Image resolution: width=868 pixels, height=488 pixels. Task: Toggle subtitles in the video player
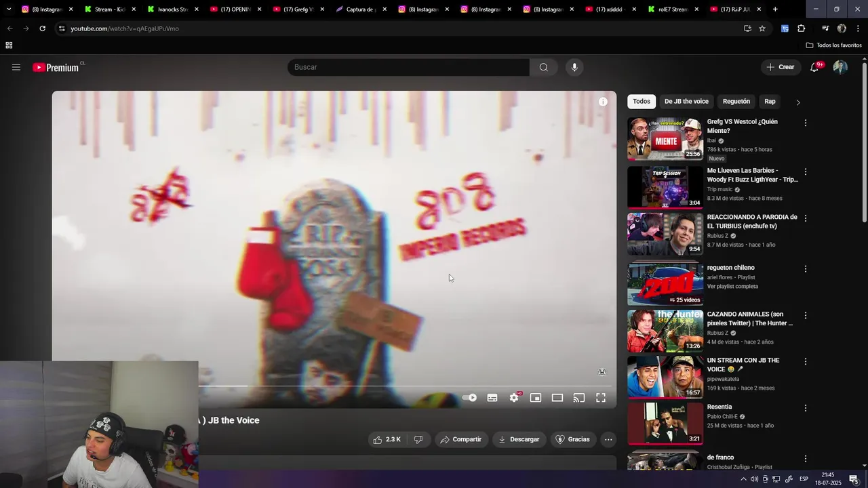click(492, 398)
